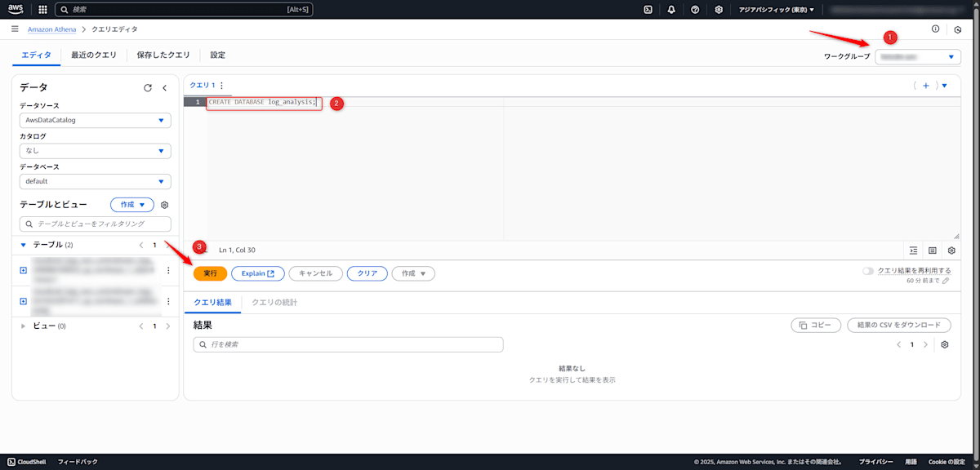Viewport: 980px width, 470px height.
Task: Click the AWS top search box
Action: (184, 10)
